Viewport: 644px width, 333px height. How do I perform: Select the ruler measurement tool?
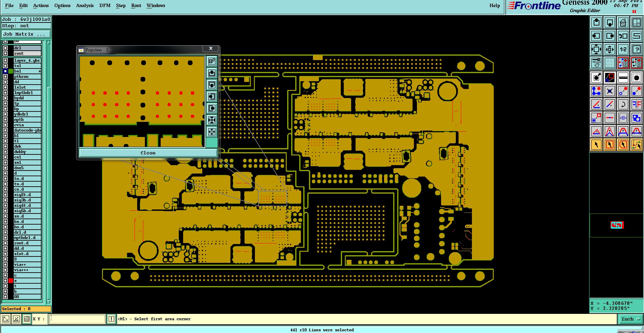623,78
